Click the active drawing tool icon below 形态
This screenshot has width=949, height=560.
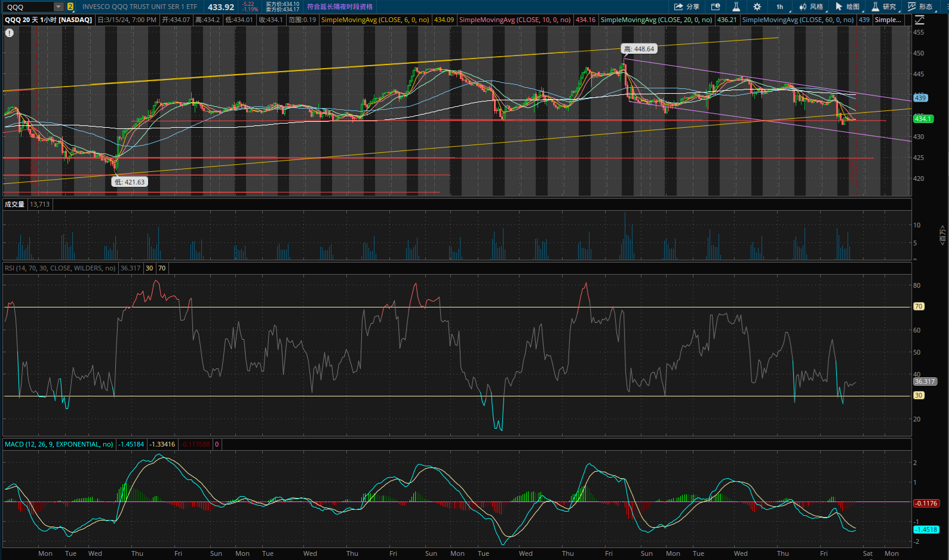920,20
